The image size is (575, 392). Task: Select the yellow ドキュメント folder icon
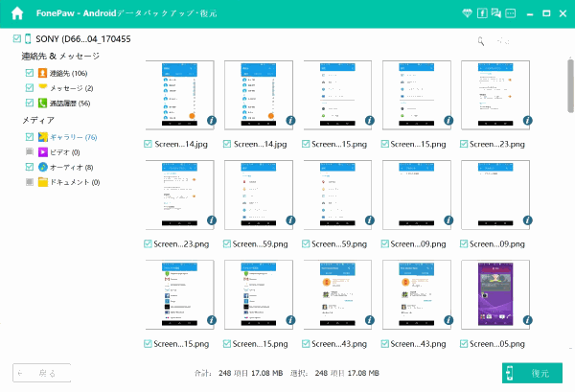pos(43,182)
